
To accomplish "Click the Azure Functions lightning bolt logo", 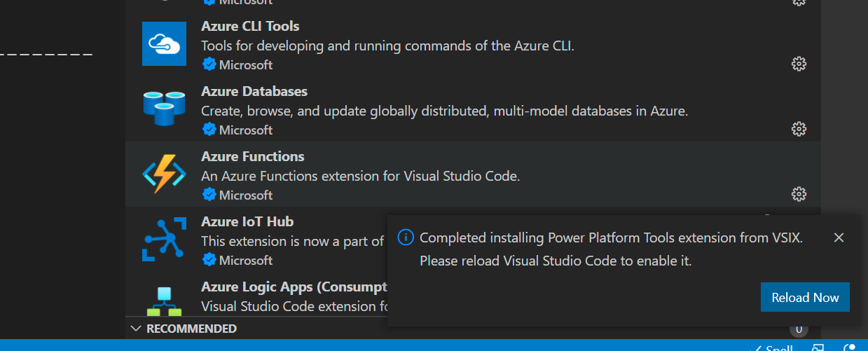I will (x=164, y=174).
